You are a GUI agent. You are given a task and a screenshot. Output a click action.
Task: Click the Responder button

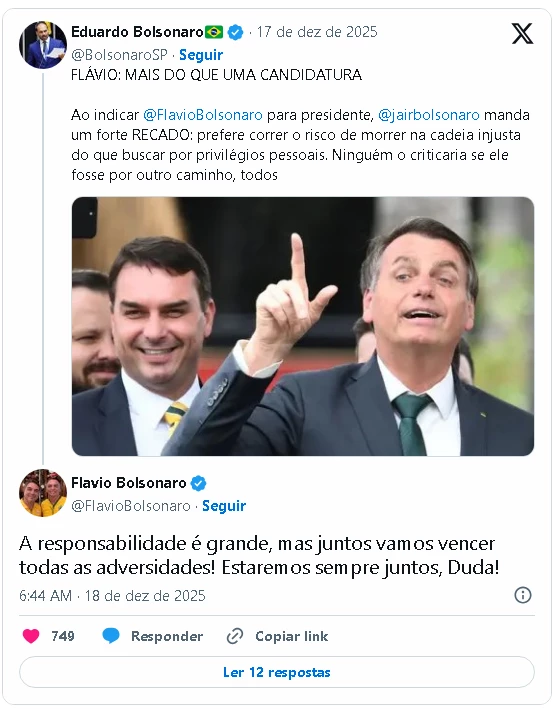point(167,636)
